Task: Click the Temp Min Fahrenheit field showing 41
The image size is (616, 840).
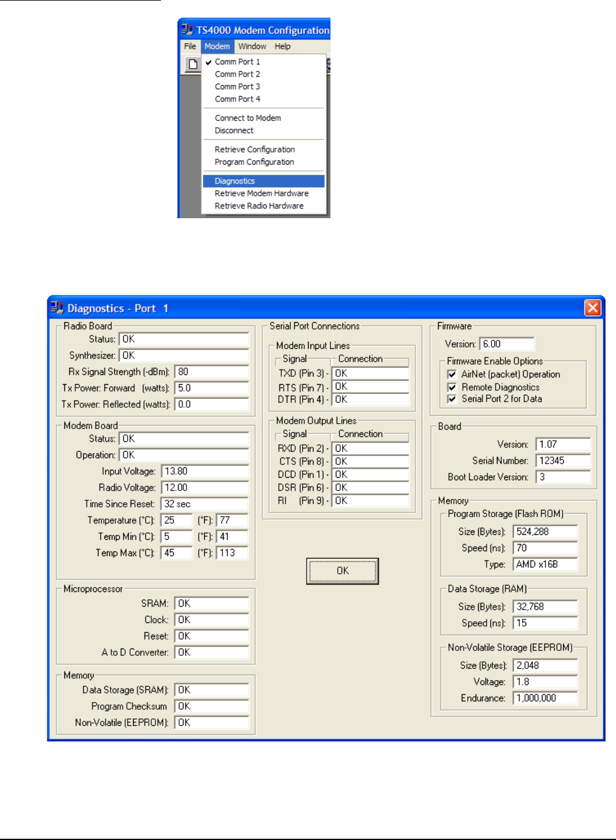Action: [x=233, y=537]
